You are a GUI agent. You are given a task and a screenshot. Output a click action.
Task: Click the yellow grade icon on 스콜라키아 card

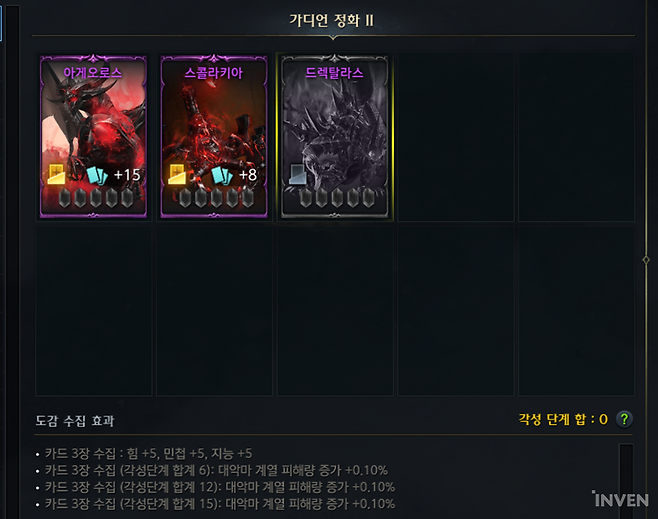[177, 174]
